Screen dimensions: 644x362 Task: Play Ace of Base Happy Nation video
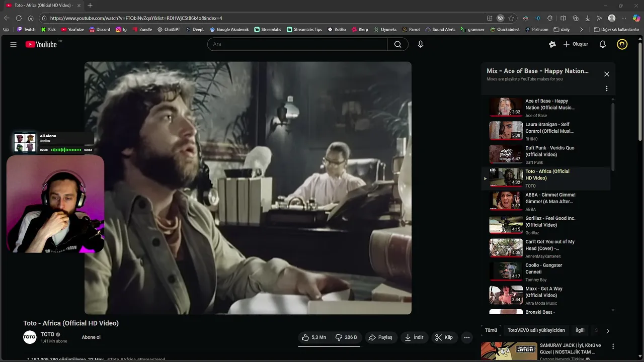545,108
